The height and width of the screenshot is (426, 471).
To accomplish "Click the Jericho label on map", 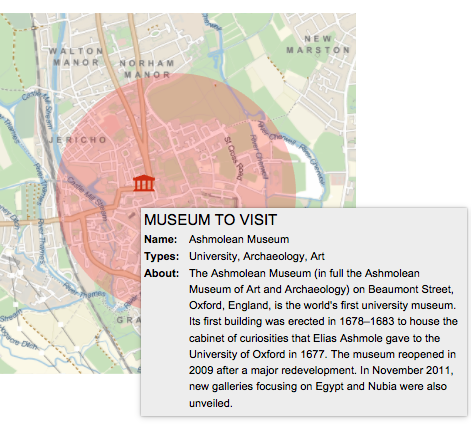I will coord(77,140).
